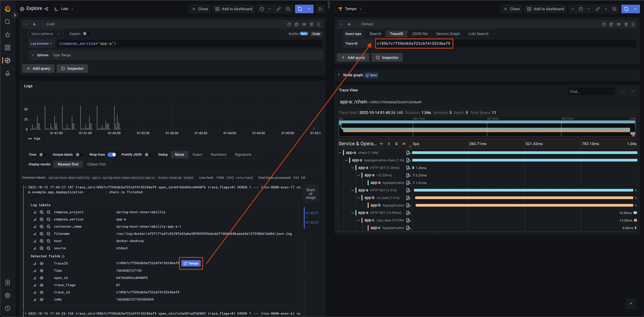Click the share icon beside Explore
This screenshot has height=317, width=644.
[x=46, y=9]
